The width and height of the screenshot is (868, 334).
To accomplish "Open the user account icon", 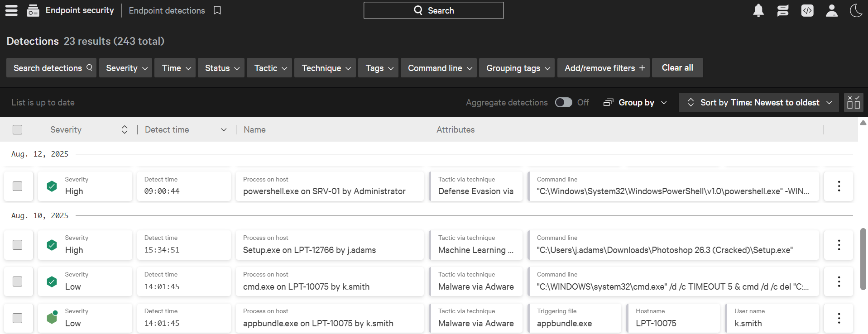I will (831, 10).
